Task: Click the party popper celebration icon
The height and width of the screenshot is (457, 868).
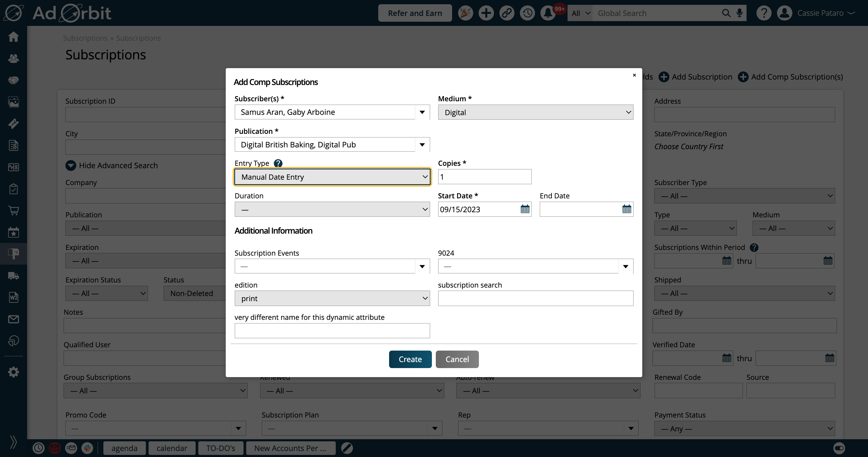Action: coord(465,13)
